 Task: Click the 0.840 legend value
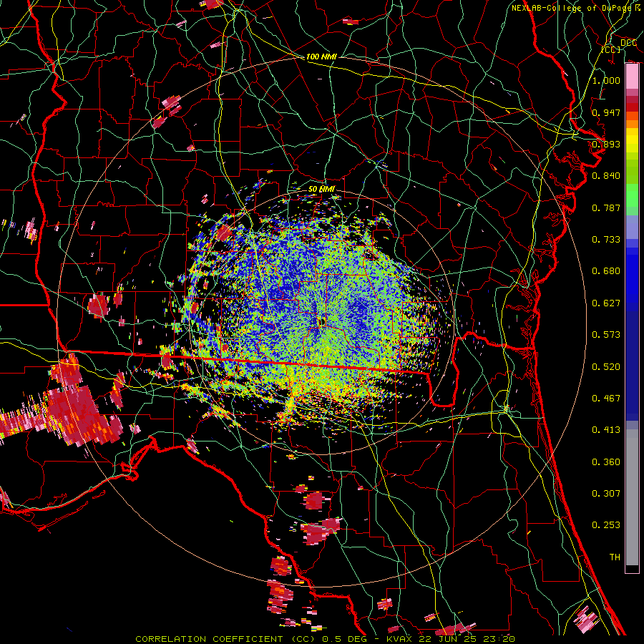(x=606, y=176)
